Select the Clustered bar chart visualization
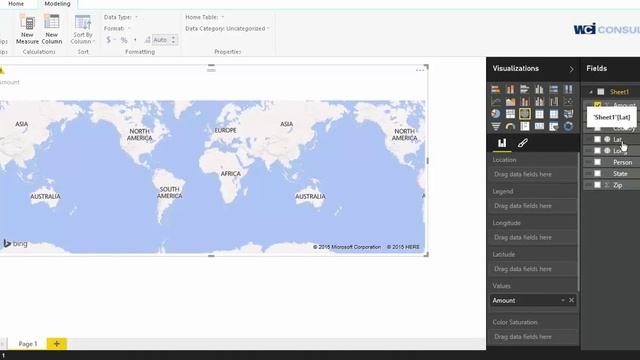640x360 pixels. [x=525, y=89]
